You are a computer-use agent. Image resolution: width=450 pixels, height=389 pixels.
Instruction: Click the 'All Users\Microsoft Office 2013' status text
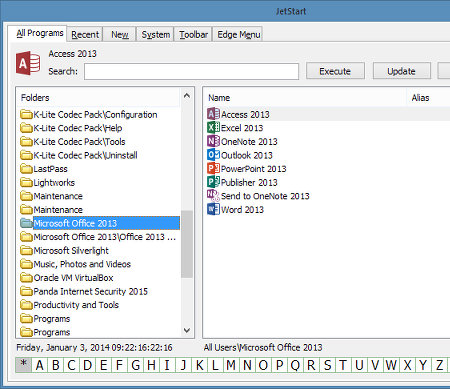pyautogui.click(x=263, y=347)
